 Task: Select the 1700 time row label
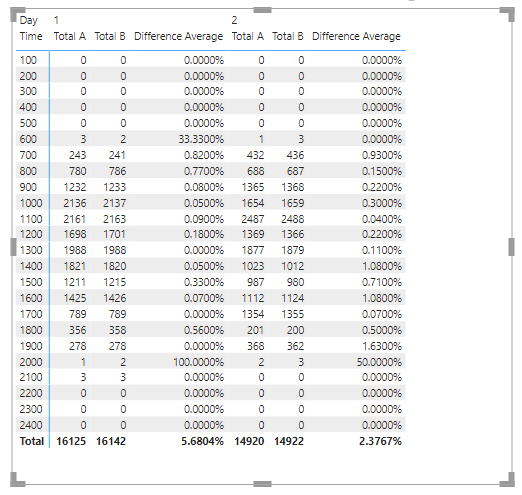pyautogui.click(x=31, y=314)
